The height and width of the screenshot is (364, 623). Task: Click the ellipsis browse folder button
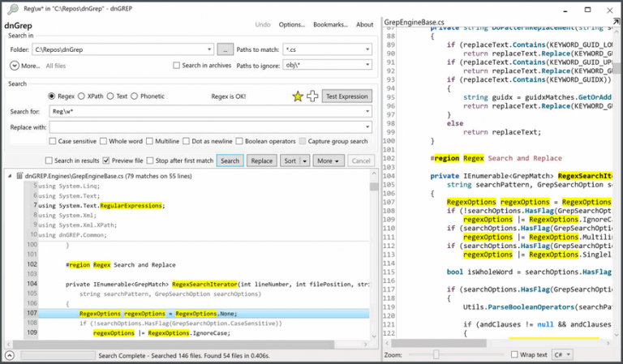point(226,50)
